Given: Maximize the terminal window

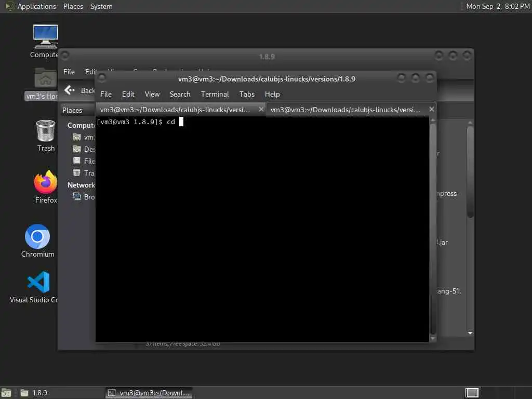Looking at the screenshot, I should point(415,78).
